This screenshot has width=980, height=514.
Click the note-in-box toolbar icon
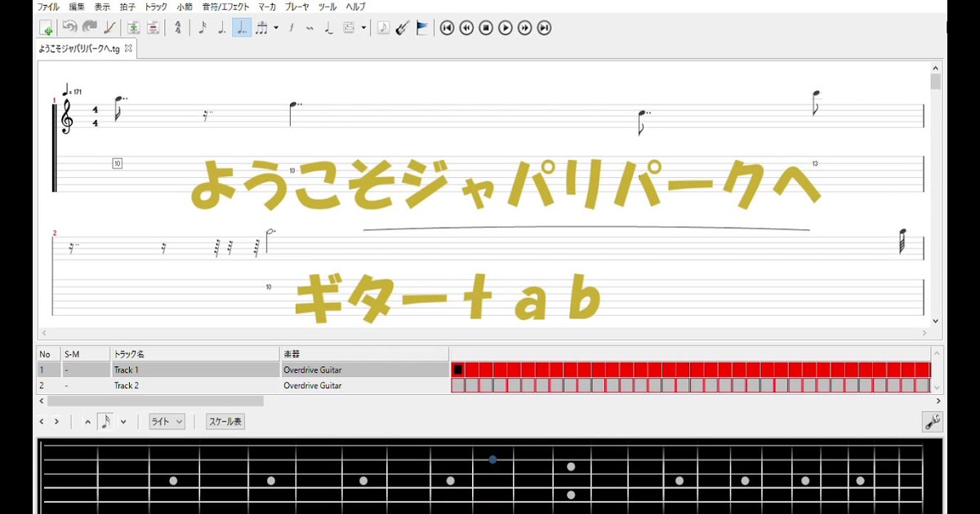(383, 28)
